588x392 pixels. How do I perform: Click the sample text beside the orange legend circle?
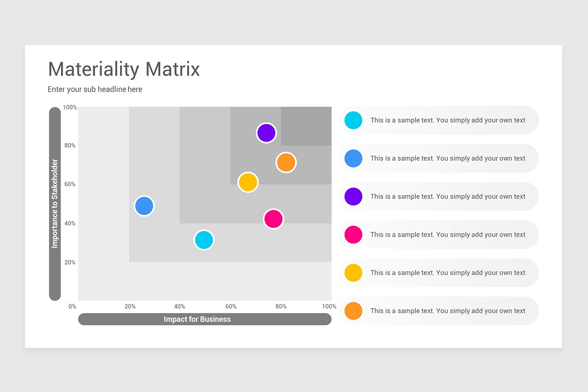pyautogui.click(x=447, y=311)
